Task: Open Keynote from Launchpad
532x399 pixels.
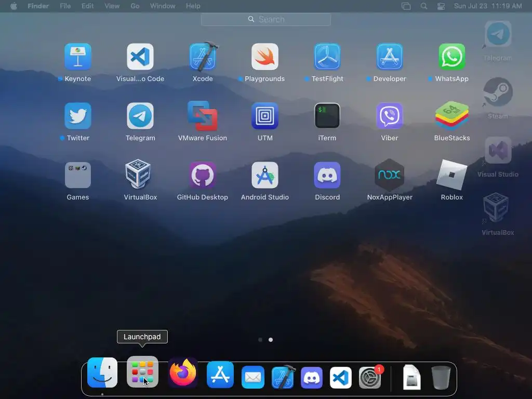Action: pos(78,57)
